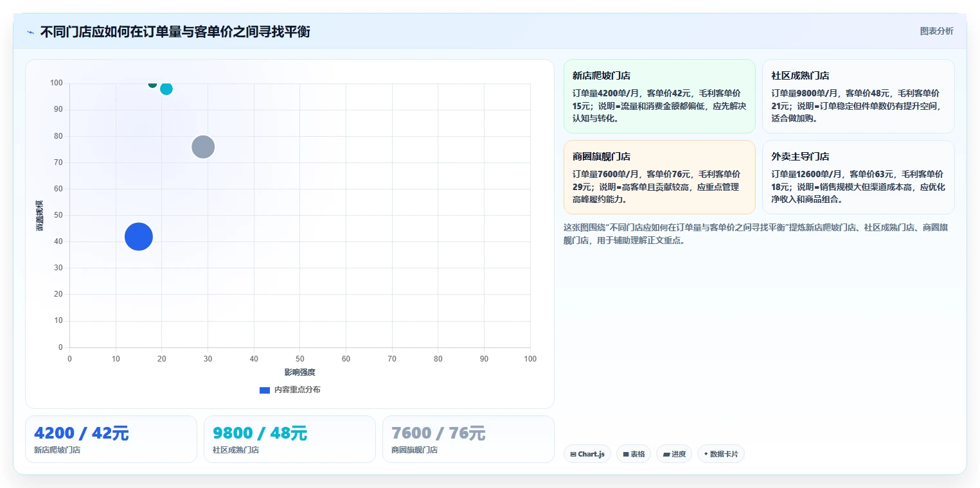Screen dimensions: 980x488
Task: Click the cyan bubble near chart top
Action: point(166,89)
